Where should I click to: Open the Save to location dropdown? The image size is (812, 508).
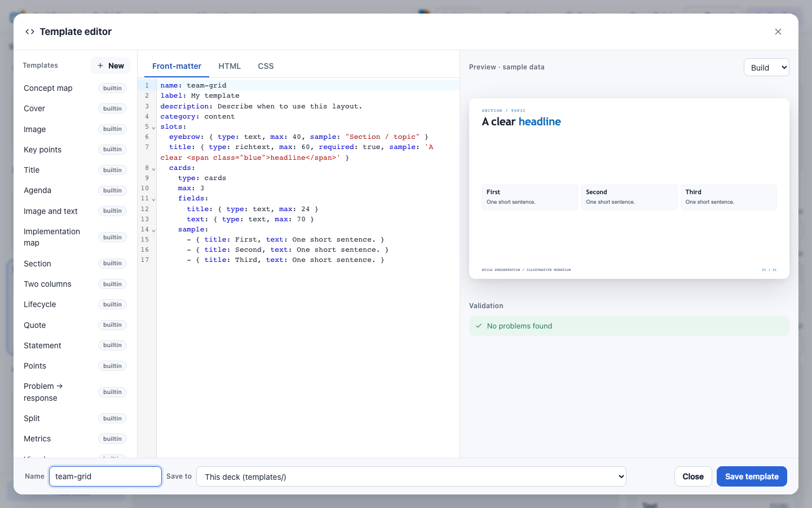pos(411,476)
